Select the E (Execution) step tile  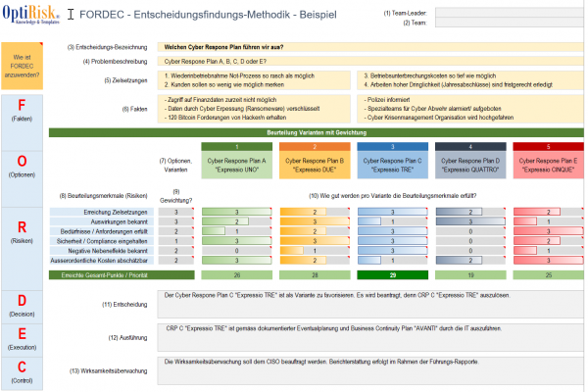pyautogui.click(x=22, y=336)
